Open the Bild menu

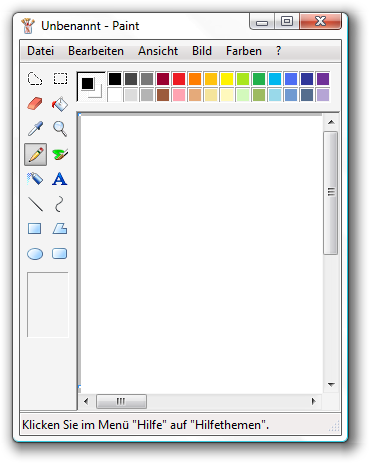202,51
